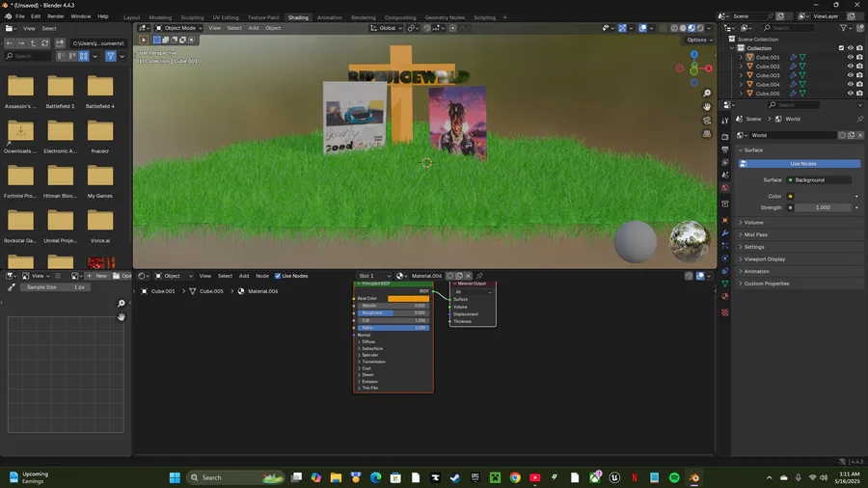Open the File menu
868x488 pixels.
coord(20,16)
